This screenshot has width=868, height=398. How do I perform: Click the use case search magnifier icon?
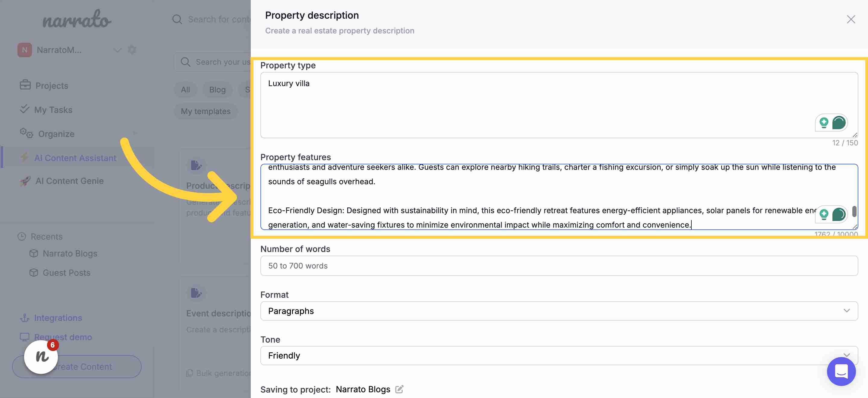coord(185,62)
